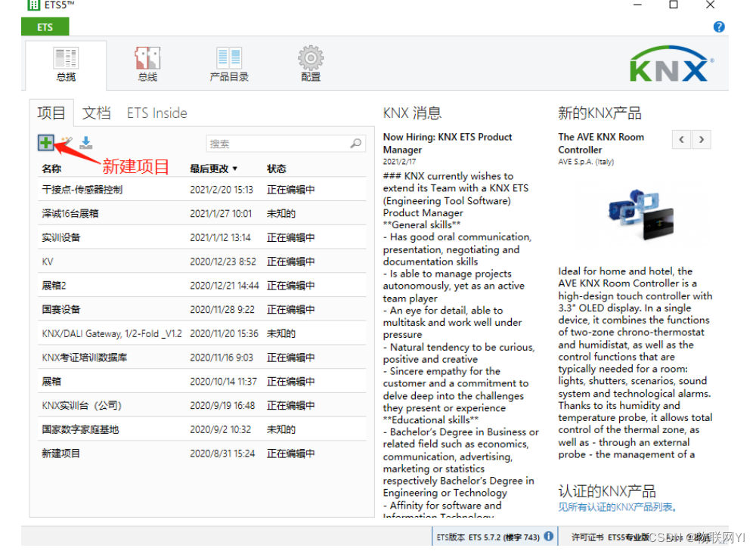
Task: Select project 实训设备
Action: point(202,237)
